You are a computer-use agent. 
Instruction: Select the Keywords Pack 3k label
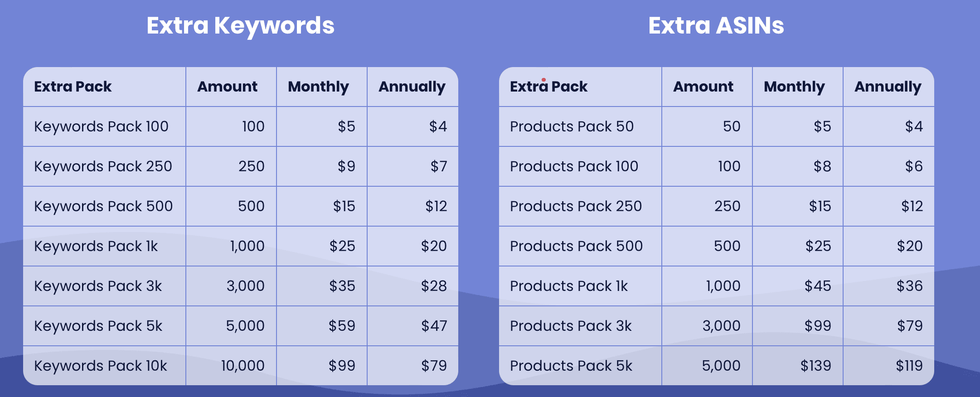click(x=98, y=286)
